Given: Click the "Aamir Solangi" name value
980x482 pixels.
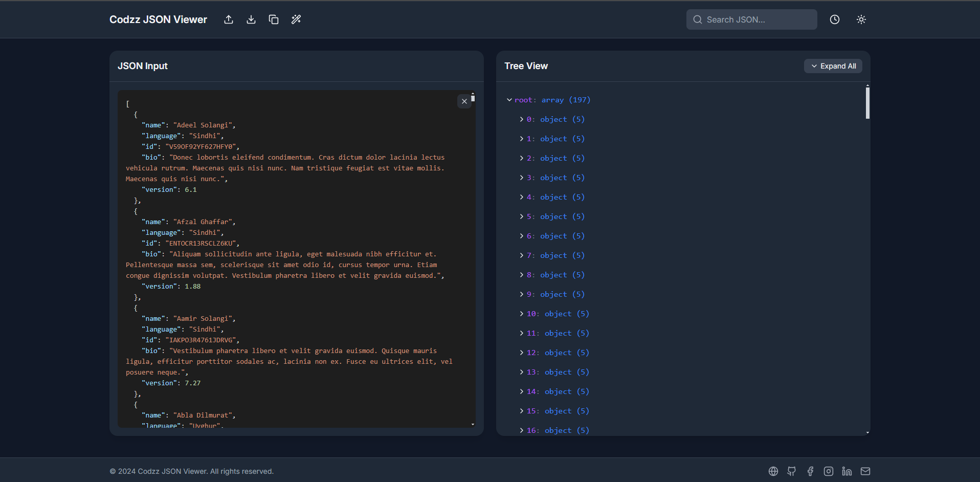Looking at the screenshot, I should (x=203, y=319).
